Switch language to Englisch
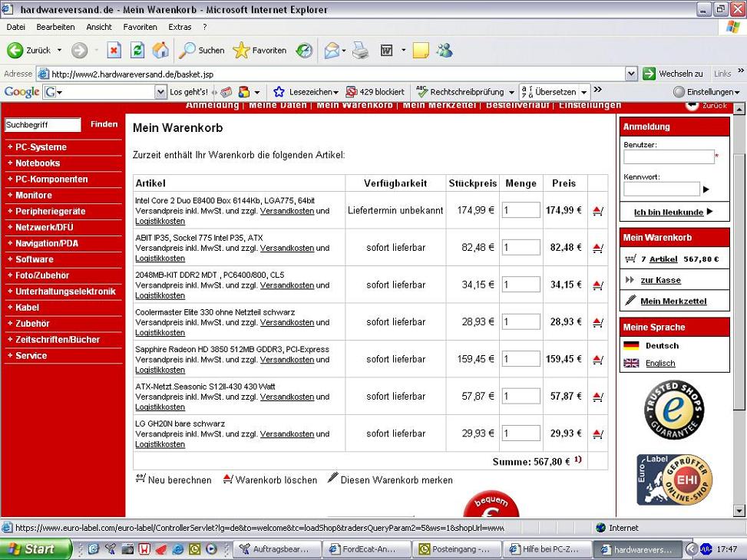 pos(660,364)
